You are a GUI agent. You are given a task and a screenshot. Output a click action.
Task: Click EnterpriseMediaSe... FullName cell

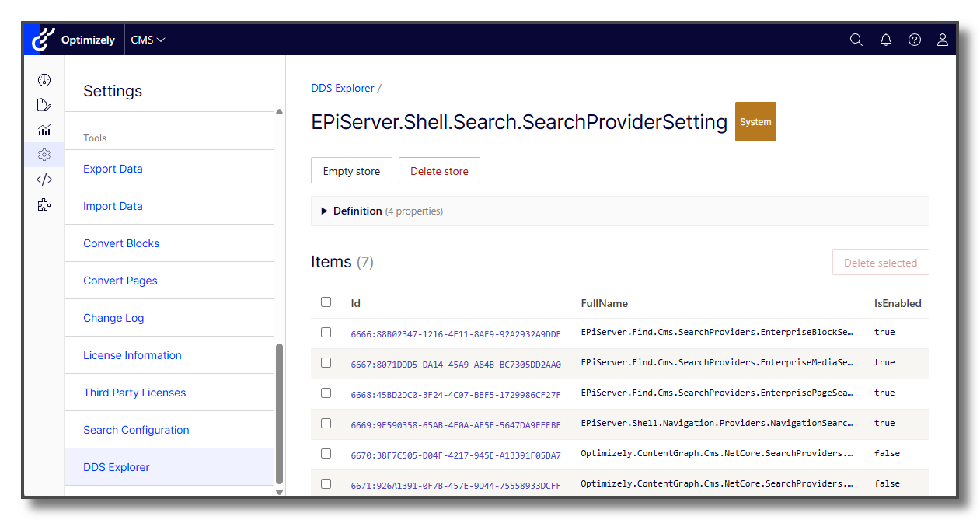717,363
